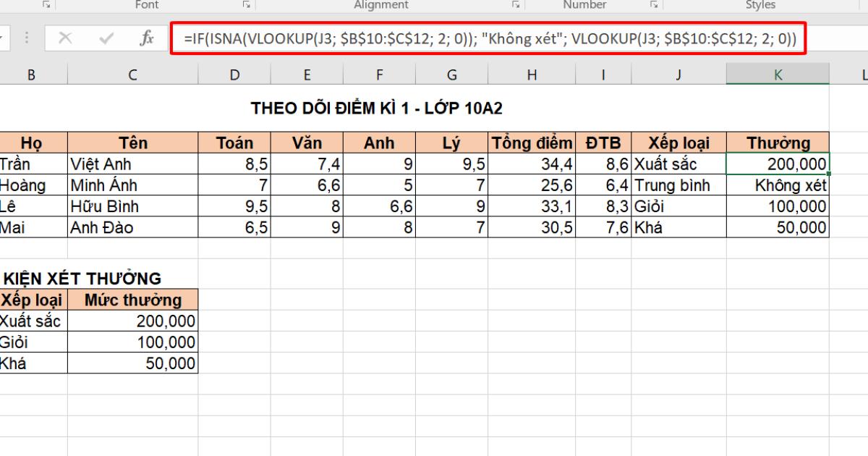Select column B header
The image size is (868, 456).
(32, 73)
